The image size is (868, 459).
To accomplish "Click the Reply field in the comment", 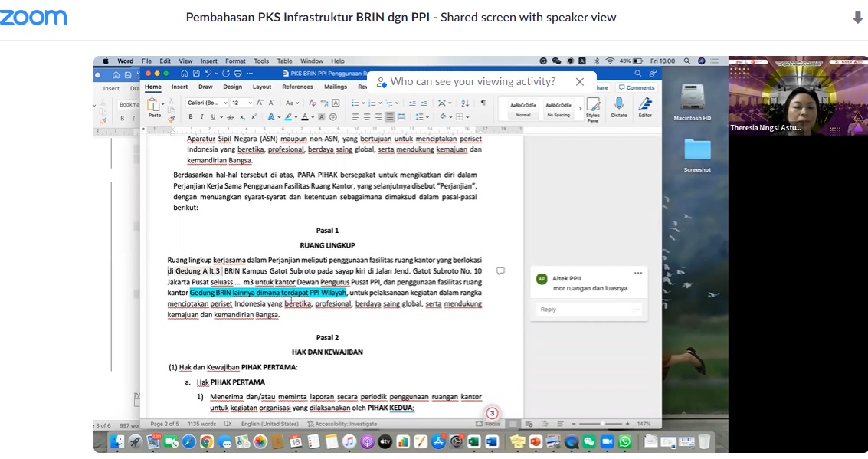I will tap(588, 310).
